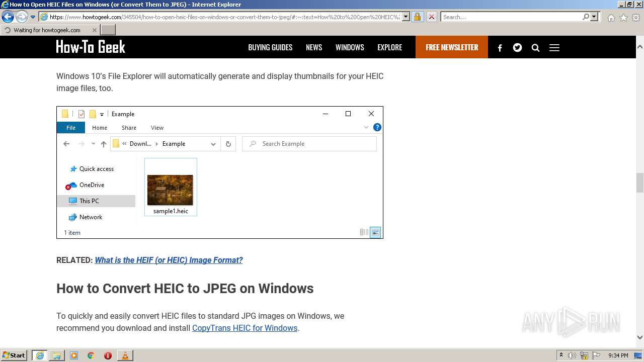Click the page scrollbar down arrow
Image resolution: width=644 pixels, height=362 pixels.
[x=640, y=337]
